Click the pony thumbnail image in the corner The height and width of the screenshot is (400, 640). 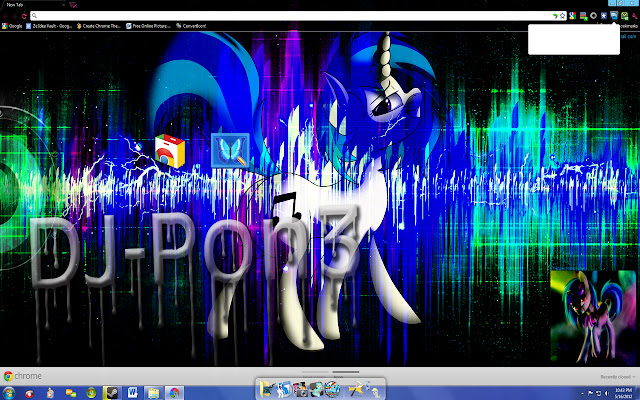(592, 317)
